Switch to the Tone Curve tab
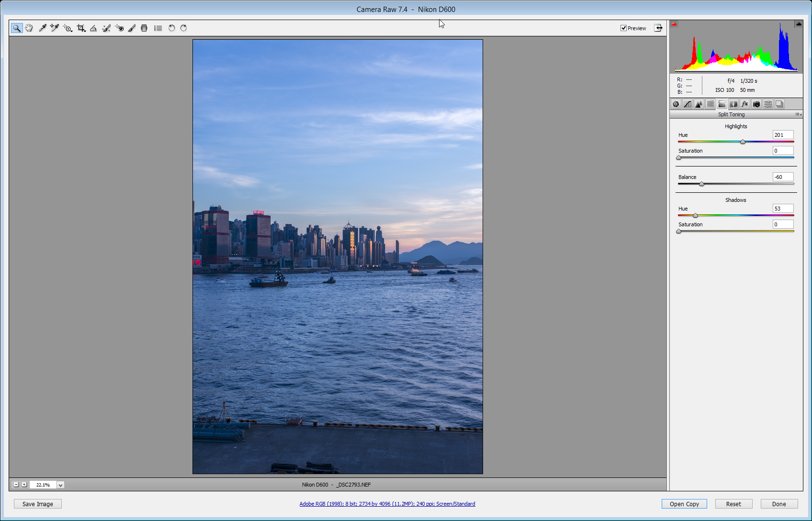 click(688, 104)
